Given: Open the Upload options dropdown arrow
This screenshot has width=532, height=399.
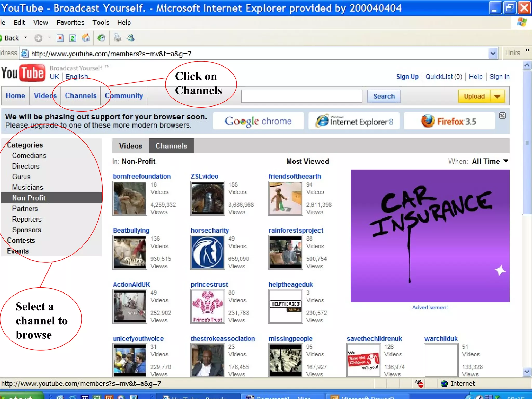Looking at the screenshot, I should (x=497, y=96).
